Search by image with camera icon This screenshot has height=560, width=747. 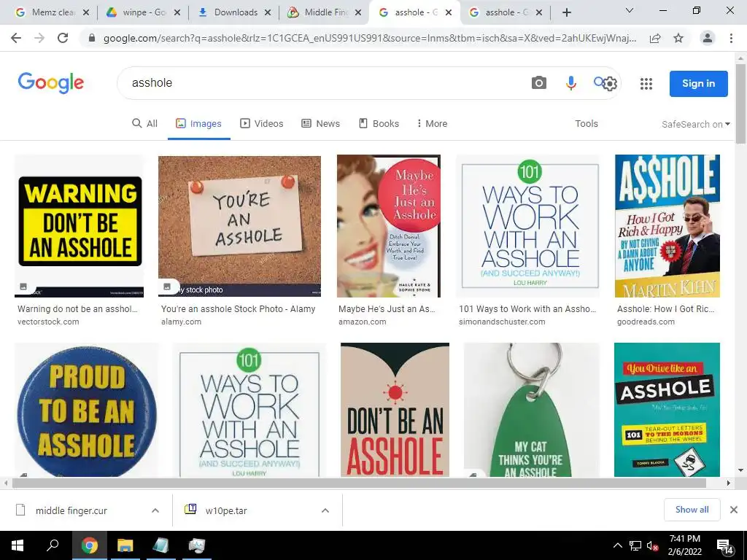tap(539, 83)
